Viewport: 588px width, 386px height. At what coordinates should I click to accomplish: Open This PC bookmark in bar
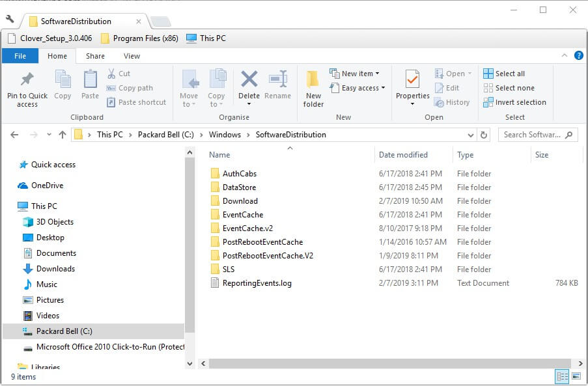(206, 38)
